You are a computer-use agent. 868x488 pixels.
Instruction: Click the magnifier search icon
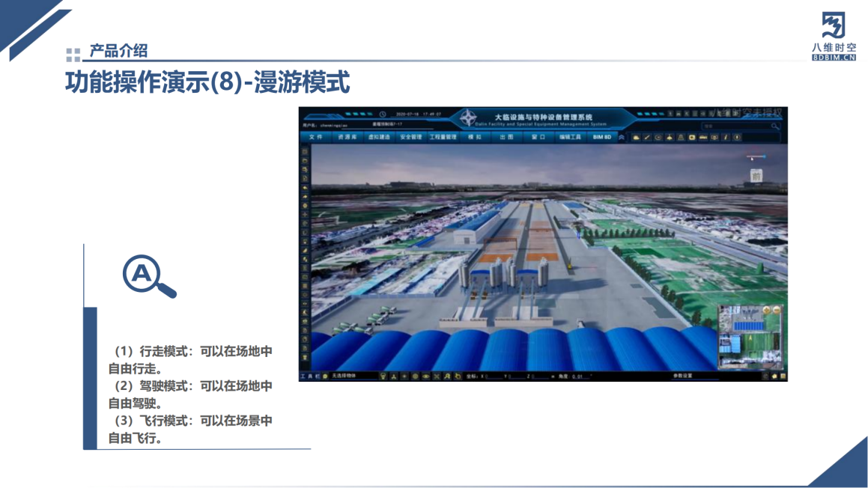pos(775,126)
